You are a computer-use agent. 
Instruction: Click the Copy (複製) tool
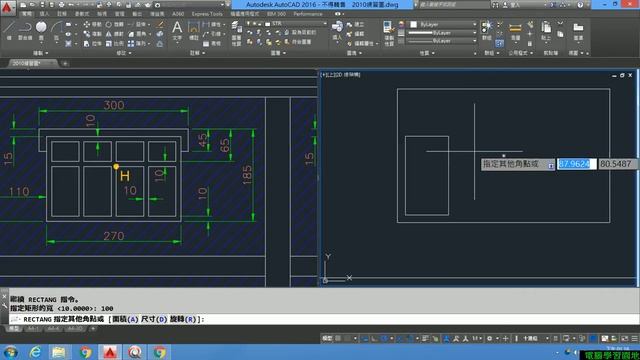(x=93, y=34)
